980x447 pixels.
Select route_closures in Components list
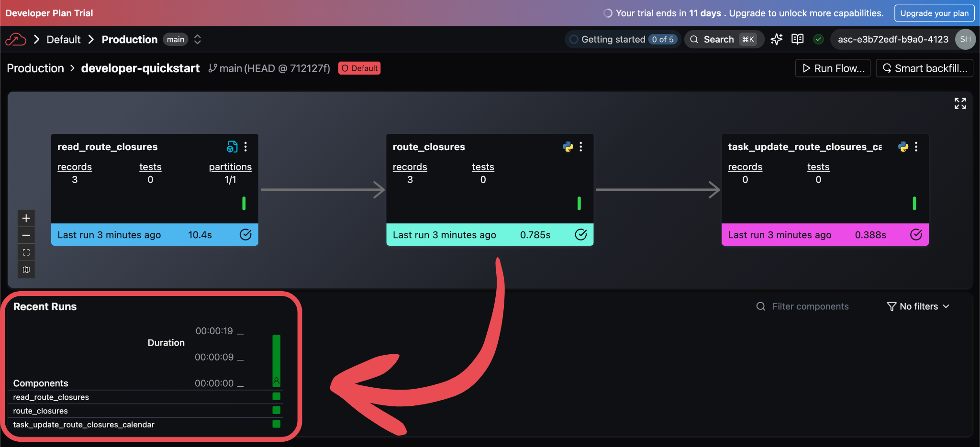(x=41, y=411)
